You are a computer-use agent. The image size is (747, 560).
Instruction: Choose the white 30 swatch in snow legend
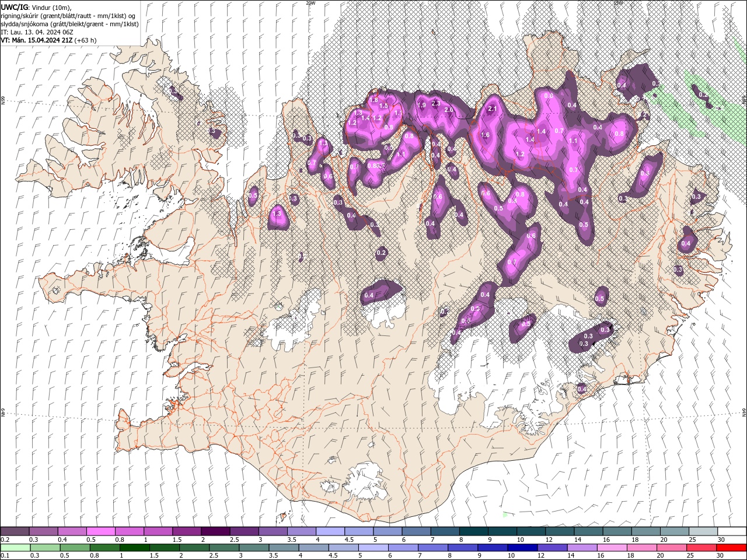point(732,531)
